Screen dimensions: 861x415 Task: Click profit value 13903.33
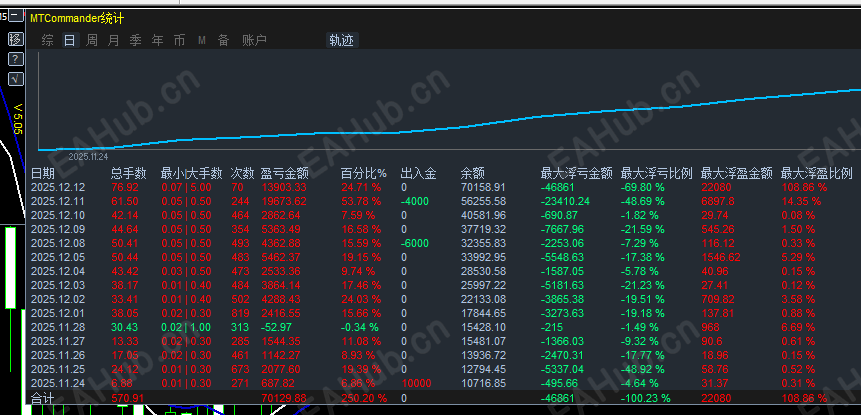(283, 188)
